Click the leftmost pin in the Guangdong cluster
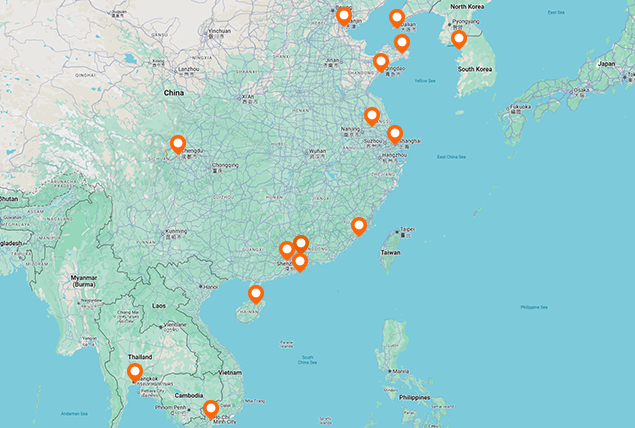The width and height of the screenshot is (635, 428). click(x=287, y=249)
